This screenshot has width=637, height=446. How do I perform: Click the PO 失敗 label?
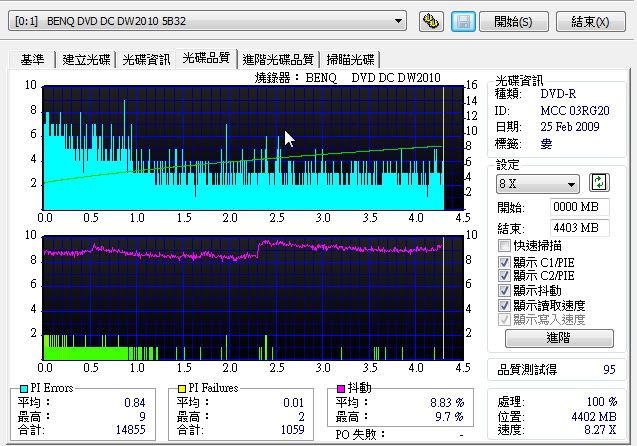point(360,435)
